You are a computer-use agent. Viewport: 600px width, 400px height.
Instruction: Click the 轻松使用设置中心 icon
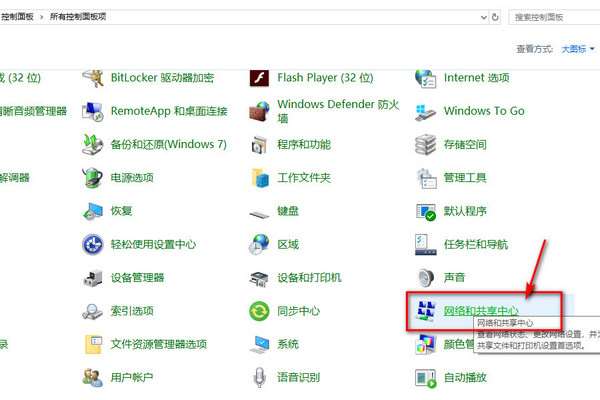(93, 244)
